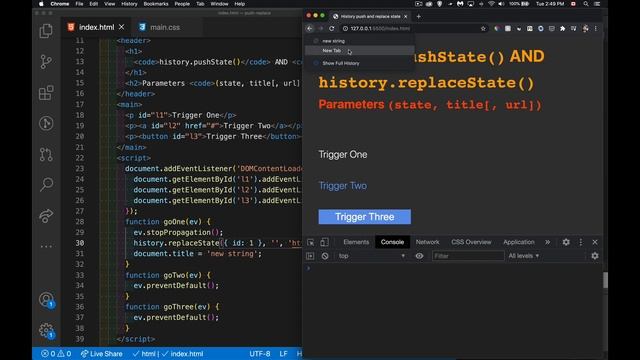The image size is (640, 360).
Task: Click the console prompt chevron
Action: point(309,268)
